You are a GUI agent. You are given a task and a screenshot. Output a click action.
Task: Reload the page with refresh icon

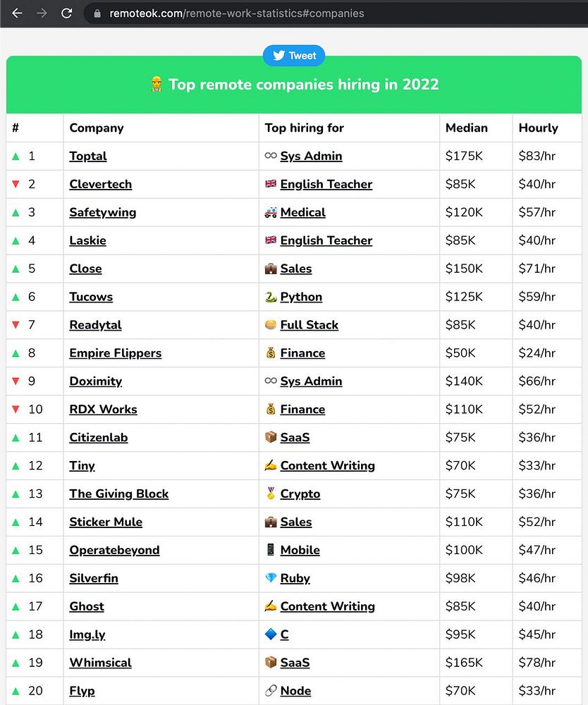click(x=66, y=13)
